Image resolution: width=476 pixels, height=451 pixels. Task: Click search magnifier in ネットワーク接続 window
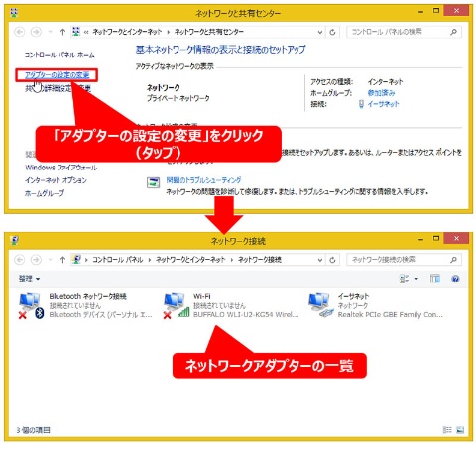pyautogui.click(x=454, y=260)
